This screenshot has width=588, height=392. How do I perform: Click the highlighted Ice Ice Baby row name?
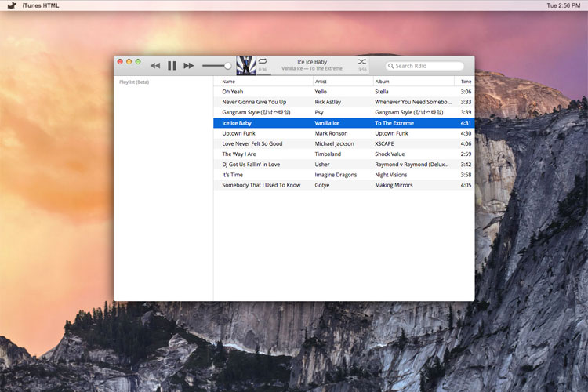(237, 123)
